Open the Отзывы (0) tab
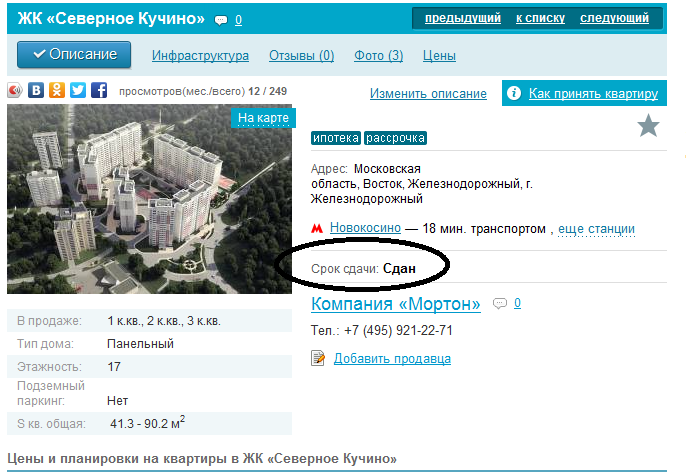 301,56
